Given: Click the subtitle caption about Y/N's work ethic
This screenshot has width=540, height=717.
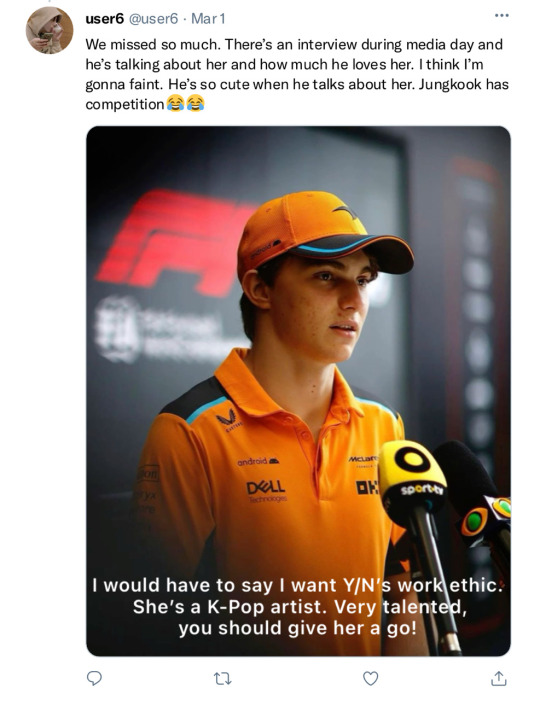Looking at the screenshot, I should tap(298, 606).
